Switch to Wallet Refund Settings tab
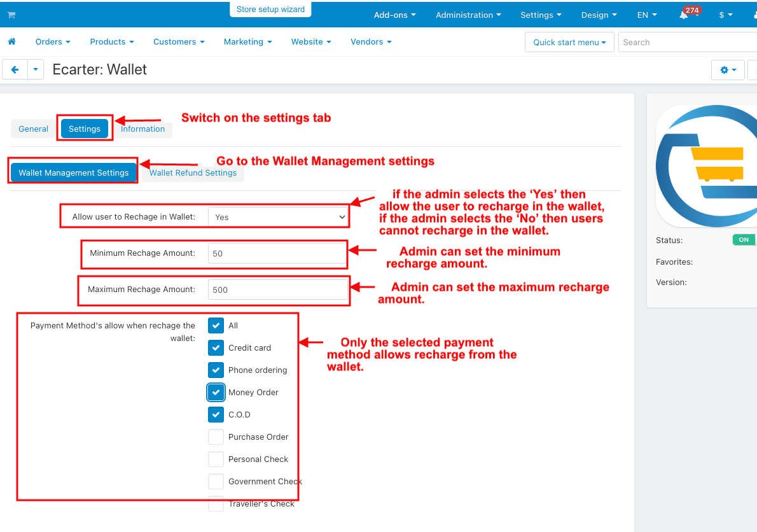 193,173
